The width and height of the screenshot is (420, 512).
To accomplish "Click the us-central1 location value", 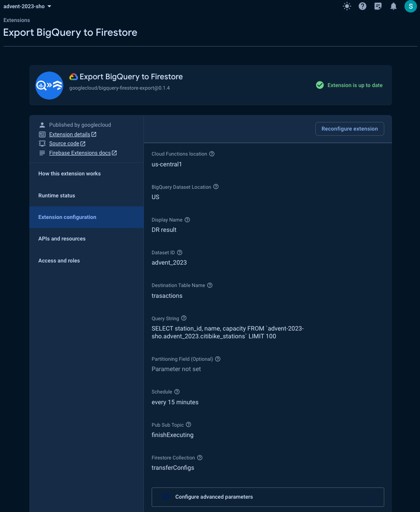I will coord(167,164).
